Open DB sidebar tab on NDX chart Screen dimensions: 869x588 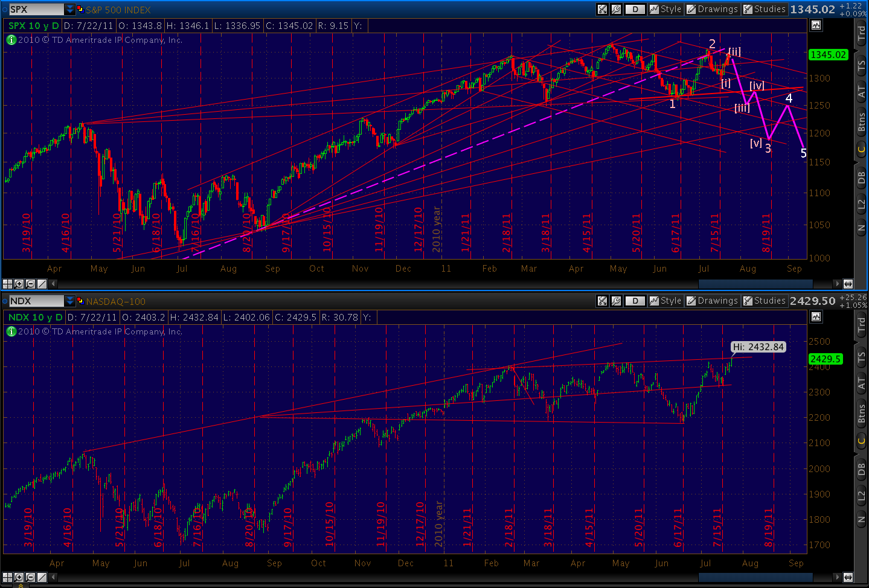pyautogui.click(x=862, y=468)
